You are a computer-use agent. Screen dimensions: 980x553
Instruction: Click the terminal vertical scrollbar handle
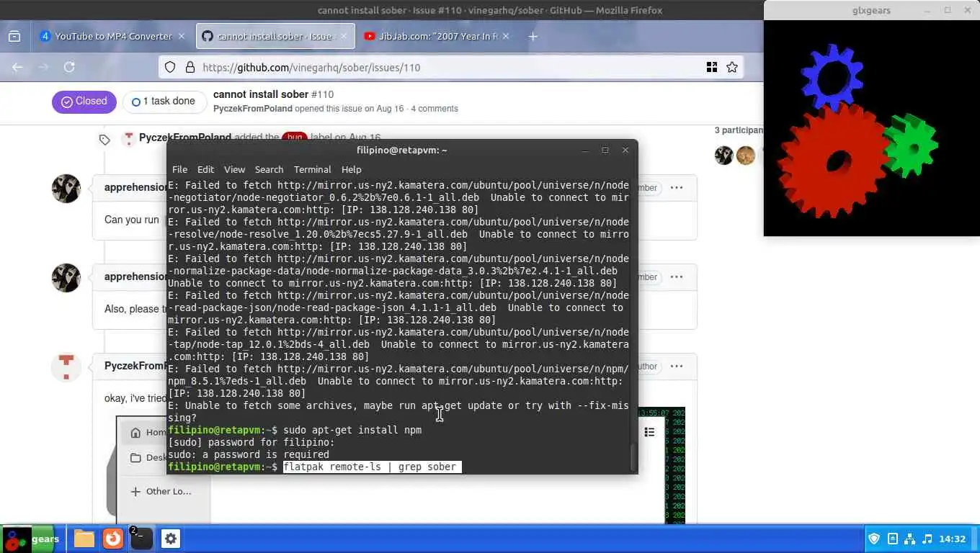[633, 457]
